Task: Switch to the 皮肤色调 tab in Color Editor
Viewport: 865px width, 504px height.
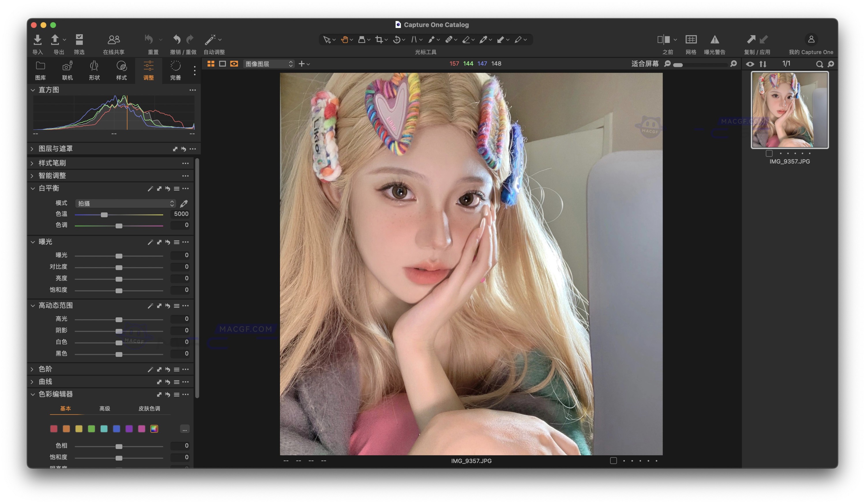Action: pyautogui.click(x=150, y=409)
